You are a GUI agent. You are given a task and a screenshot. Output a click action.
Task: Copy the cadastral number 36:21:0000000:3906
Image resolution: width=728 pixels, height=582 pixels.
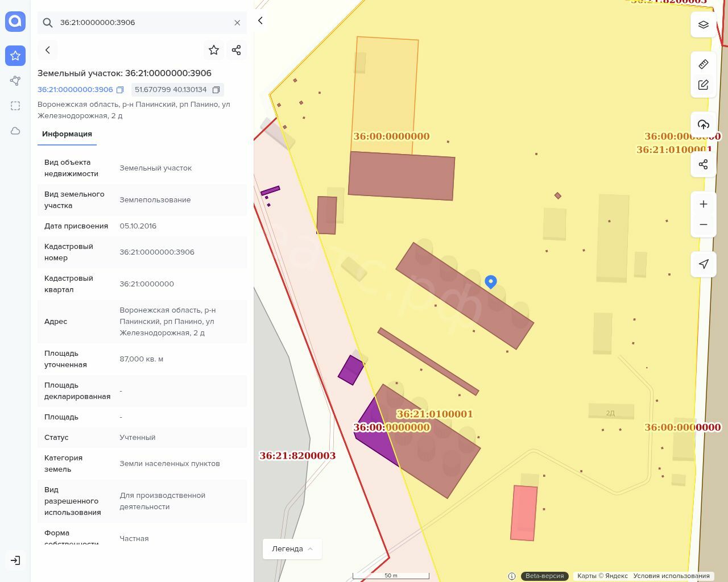coord(120,90)
